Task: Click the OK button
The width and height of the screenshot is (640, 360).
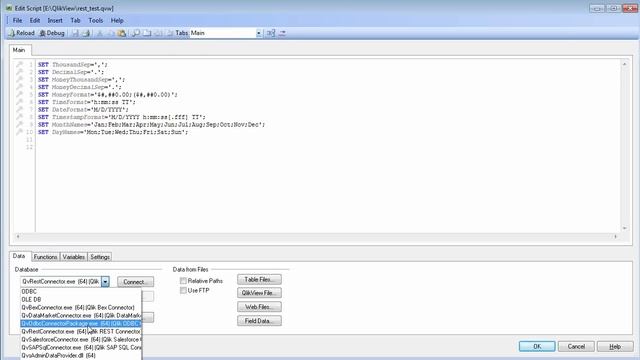Action: (537, 347)
